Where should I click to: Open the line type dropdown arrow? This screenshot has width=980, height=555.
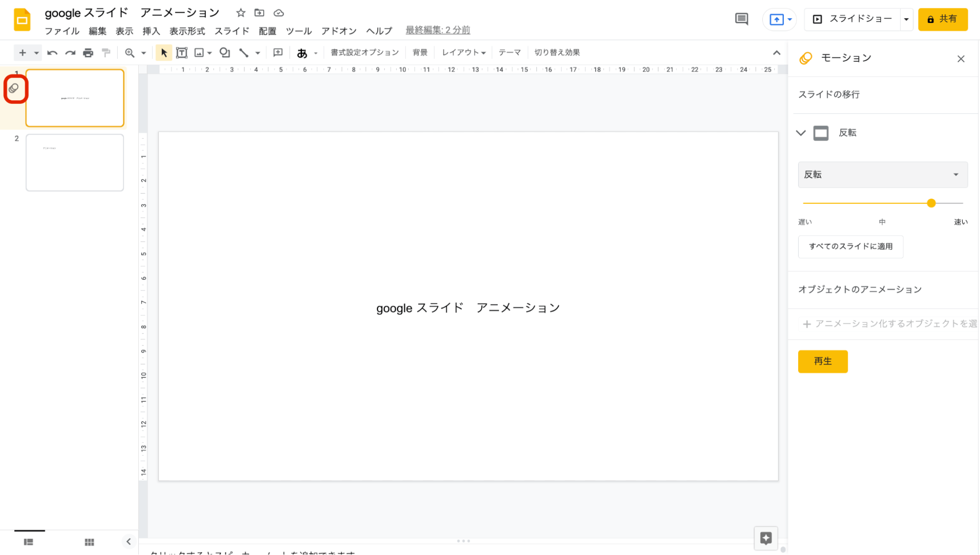coord(257,53)
